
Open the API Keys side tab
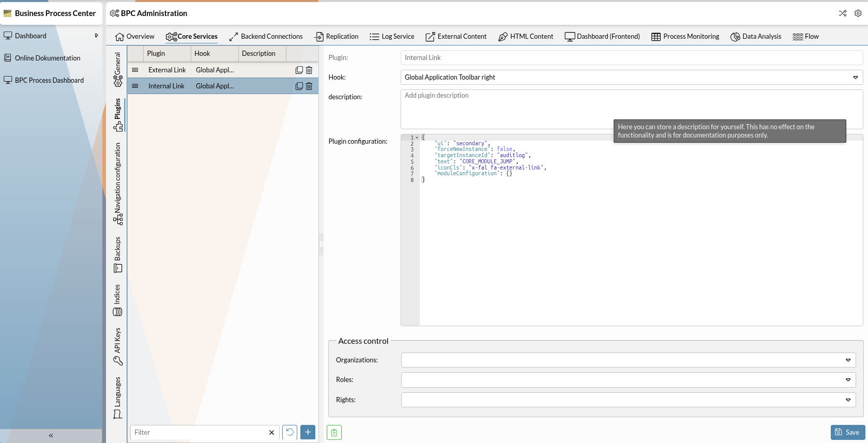118,346
